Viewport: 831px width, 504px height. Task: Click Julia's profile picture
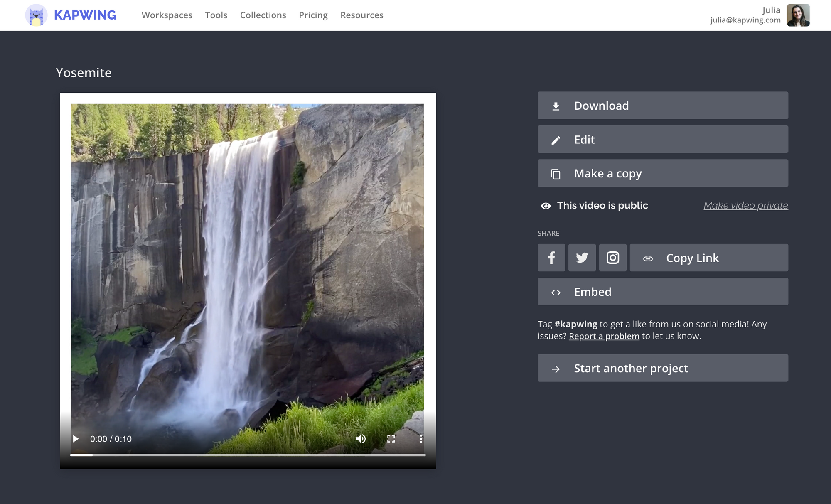pos(799,15)
